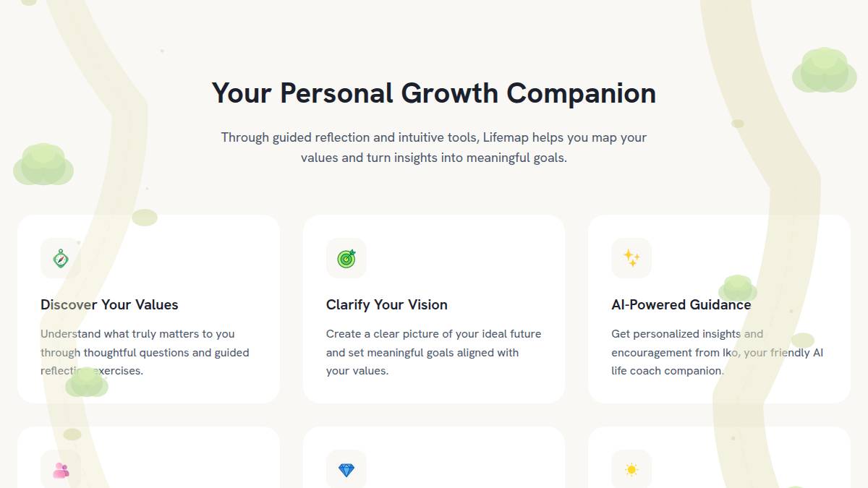The width and height of the screenshot is (868, 488).
Task: Click the yellow sun icon
Action: point(631,470)
